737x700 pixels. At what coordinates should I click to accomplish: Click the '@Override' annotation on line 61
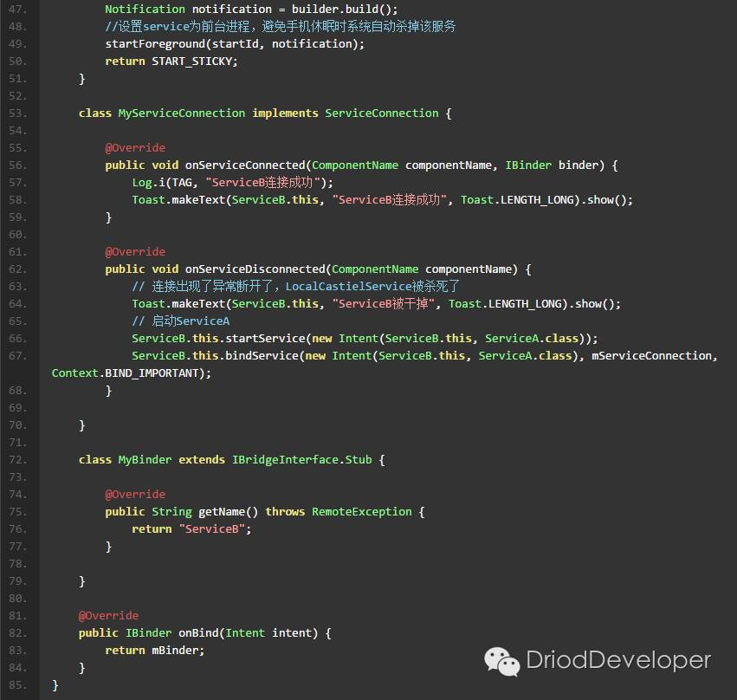[135, 252]
